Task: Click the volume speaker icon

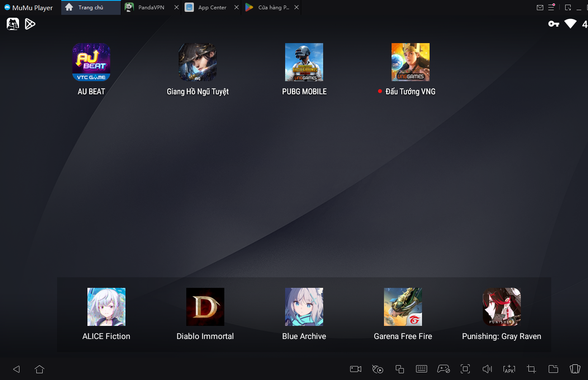Action: click(487, 369)
